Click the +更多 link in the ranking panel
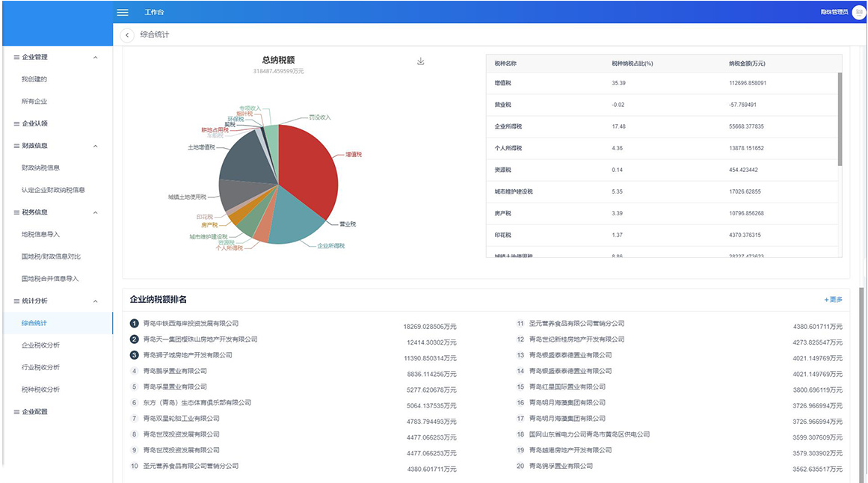 tap(833, 300)
